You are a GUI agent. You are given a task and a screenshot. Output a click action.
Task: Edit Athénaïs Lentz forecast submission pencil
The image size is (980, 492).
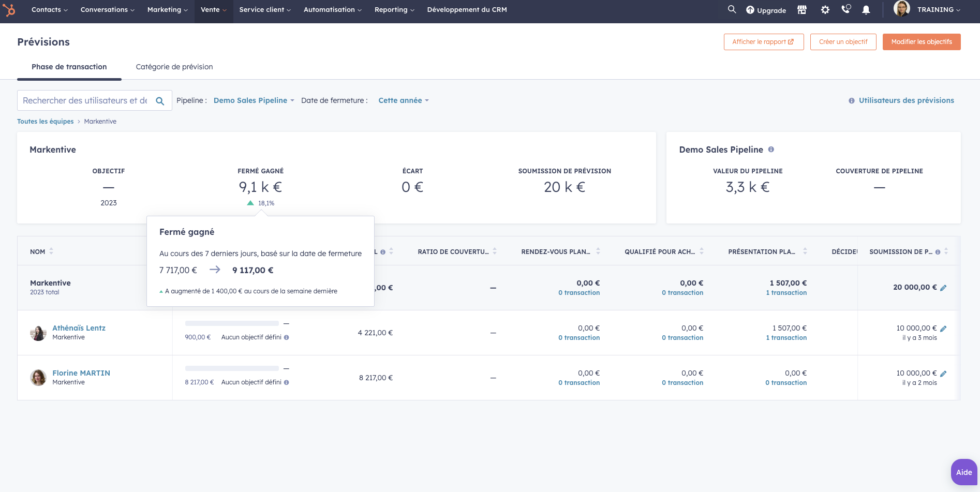tap(943, 329)
